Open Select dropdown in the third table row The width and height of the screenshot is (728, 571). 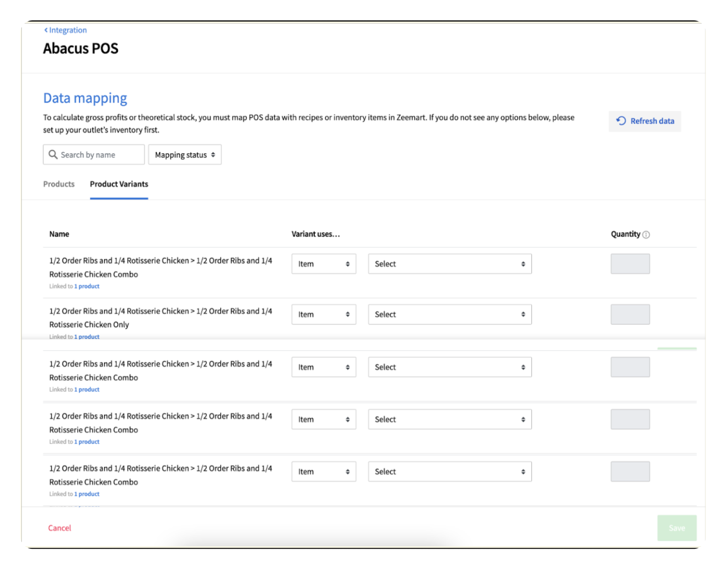pyautogui.click(x=450, y=367)
